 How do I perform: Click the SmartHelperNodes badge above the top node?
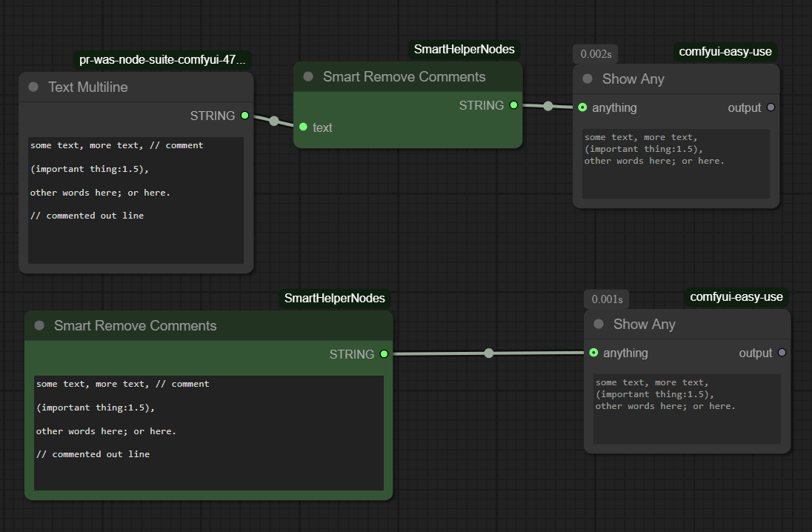pos(464,49)
